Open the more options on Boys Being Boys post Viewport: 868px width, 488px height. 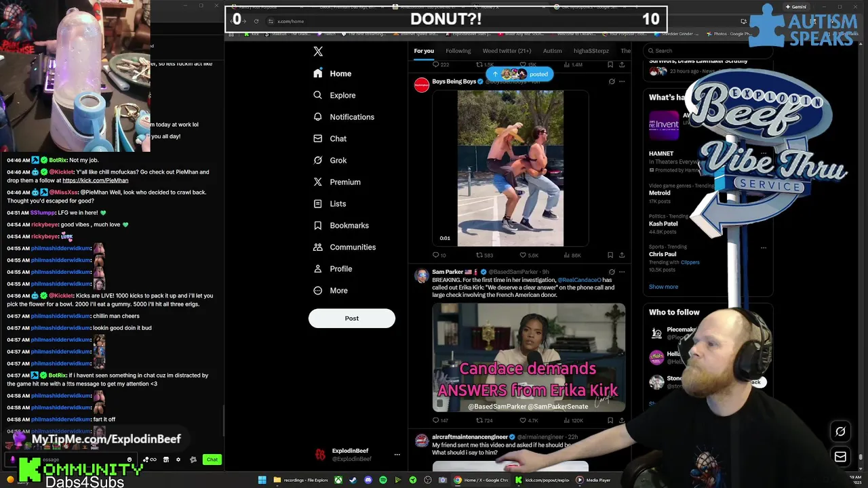click(x=622, y=81)
